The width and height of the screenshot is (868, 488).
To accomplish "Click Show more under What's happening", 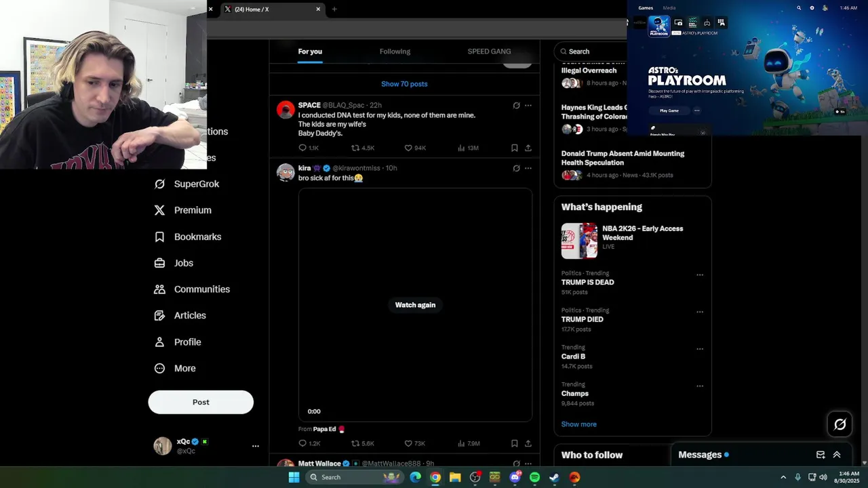I will pos(578,424).
